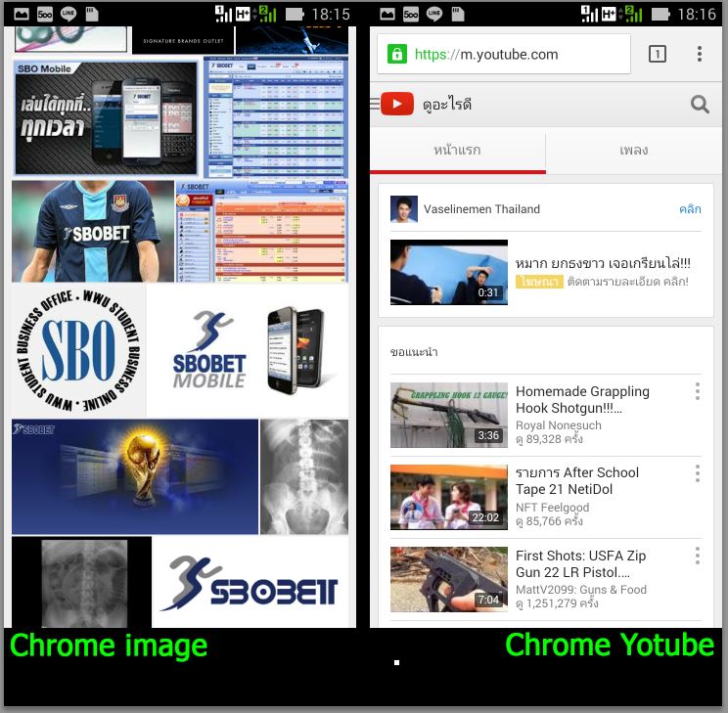Screen dimensions: 728x713
Task: Play the 7:04 zip gun thumbnail
Action: click(x=449, y=579)
